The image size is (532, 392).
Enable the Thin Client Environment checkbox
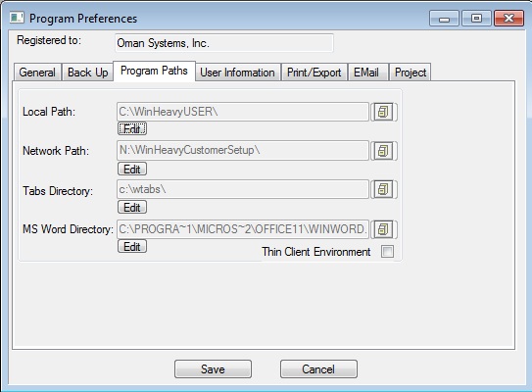pyautogui.click(x=387, y=252)
